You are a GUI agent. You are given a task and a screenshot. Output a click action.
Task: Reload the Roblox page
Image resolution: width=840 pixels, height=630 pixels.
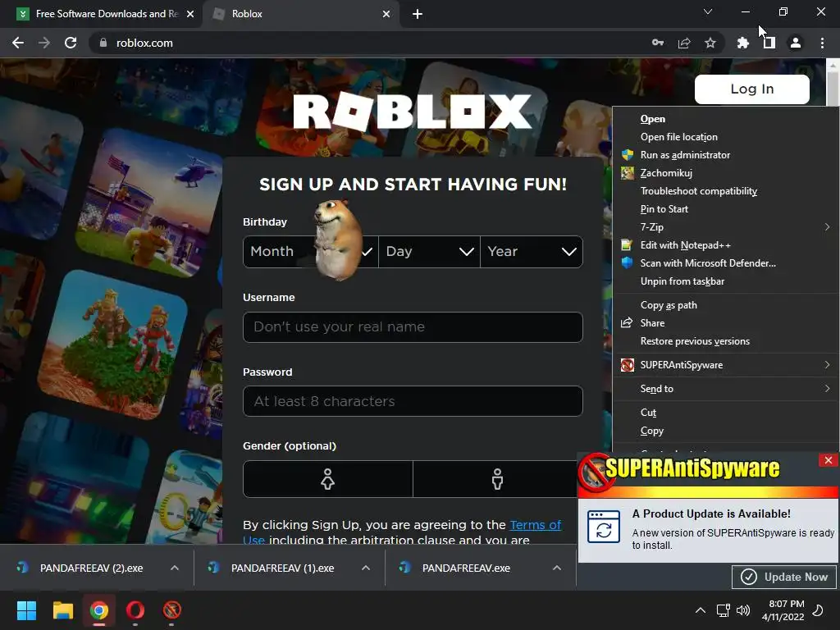[71, 43]
